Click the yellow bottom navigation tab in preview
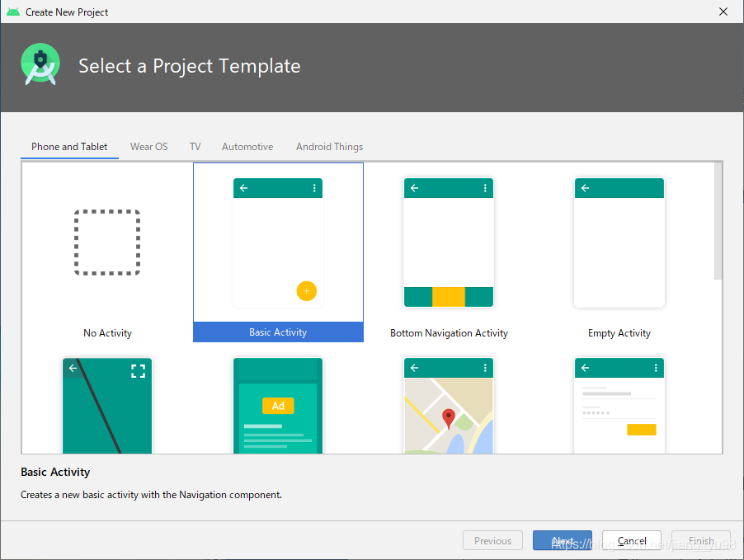 pos(449,297)
